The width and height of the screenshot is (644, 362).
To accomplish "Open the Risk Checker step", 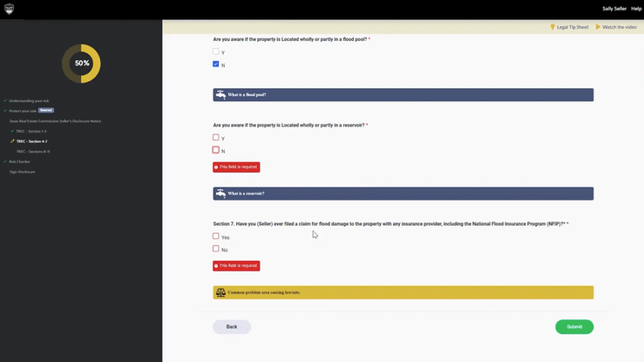I will coord(20,162).
